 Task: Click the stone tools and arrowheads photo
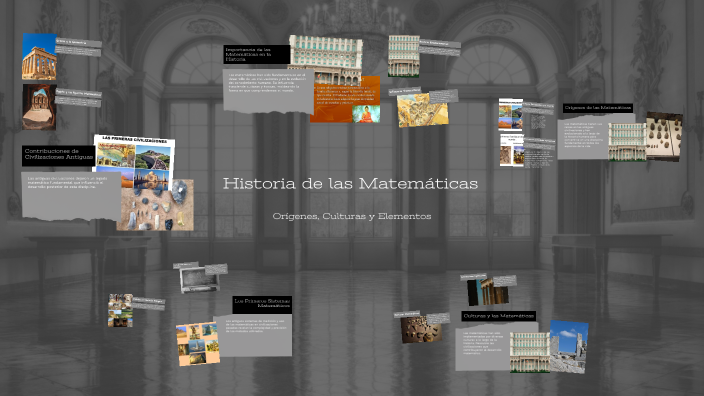tap(156, 205)
